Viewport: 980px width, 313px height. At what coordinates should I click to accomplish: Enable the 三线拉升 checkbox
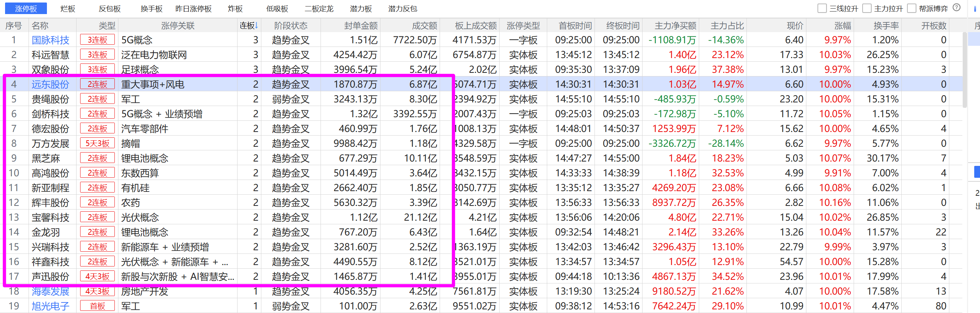click(x=822, y=8)
